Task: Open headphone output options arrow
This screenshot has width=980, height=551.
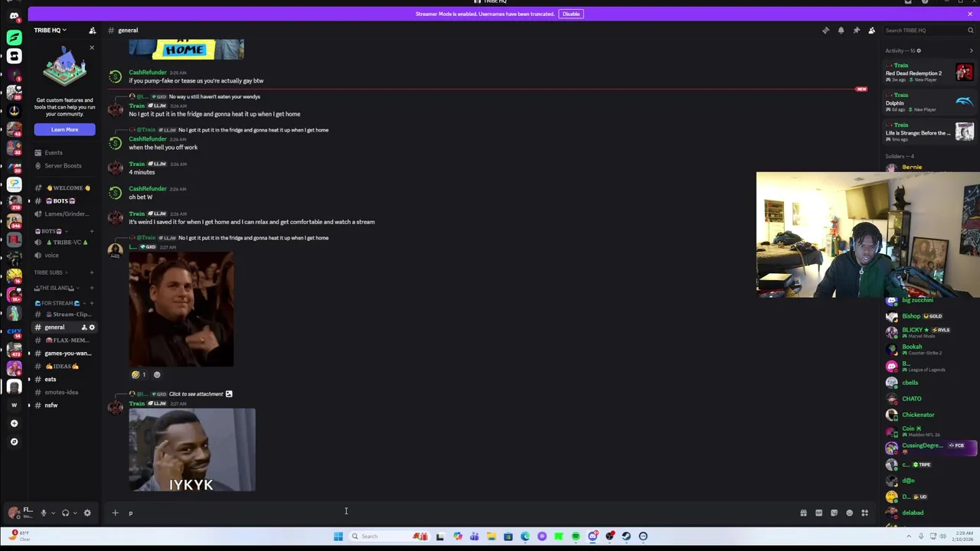Action: tap(74, 513)
